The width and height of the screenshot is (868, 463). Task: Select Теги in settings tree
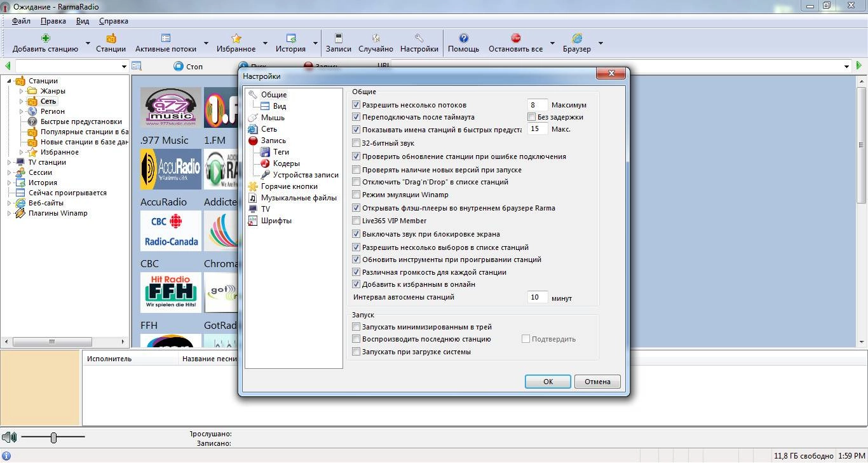pos(281,152)
